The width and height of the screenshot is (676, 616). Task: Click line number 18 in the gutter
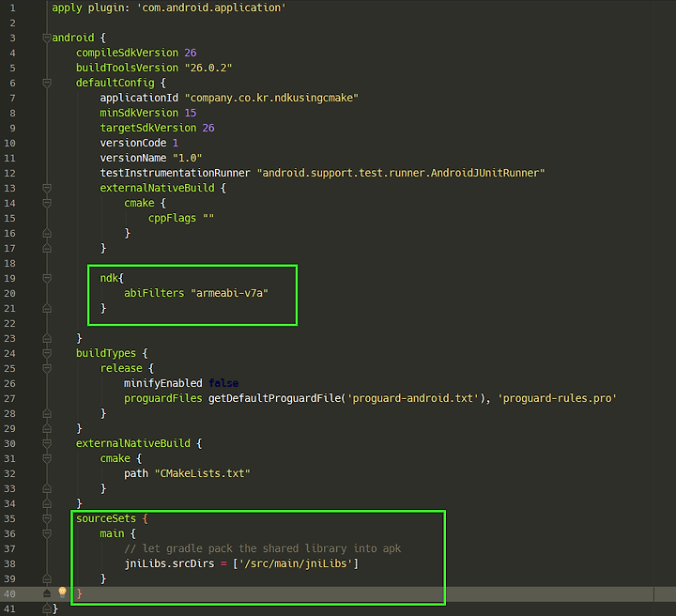pyautogui.click(x=10, y=263)
